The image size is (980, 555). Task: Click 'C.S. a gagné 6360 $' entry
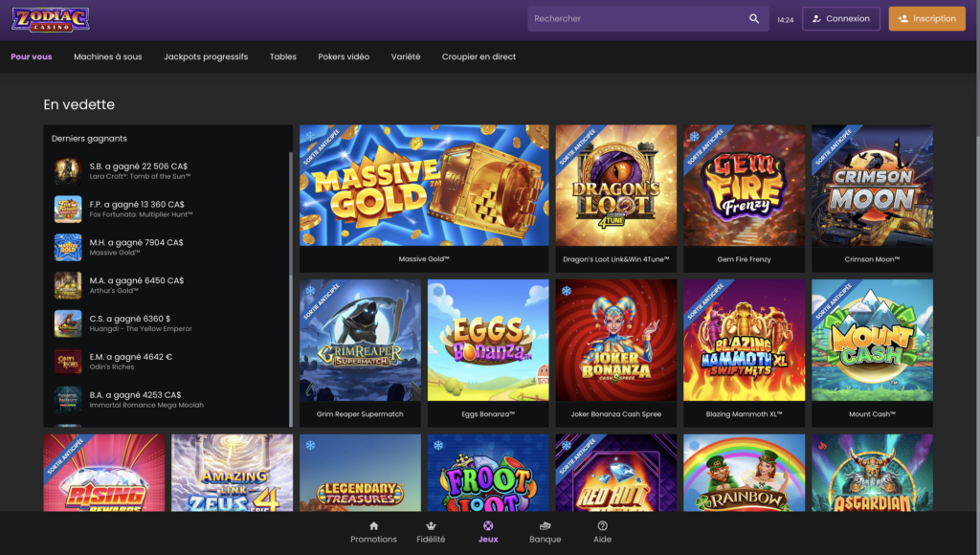pos(130,319)
